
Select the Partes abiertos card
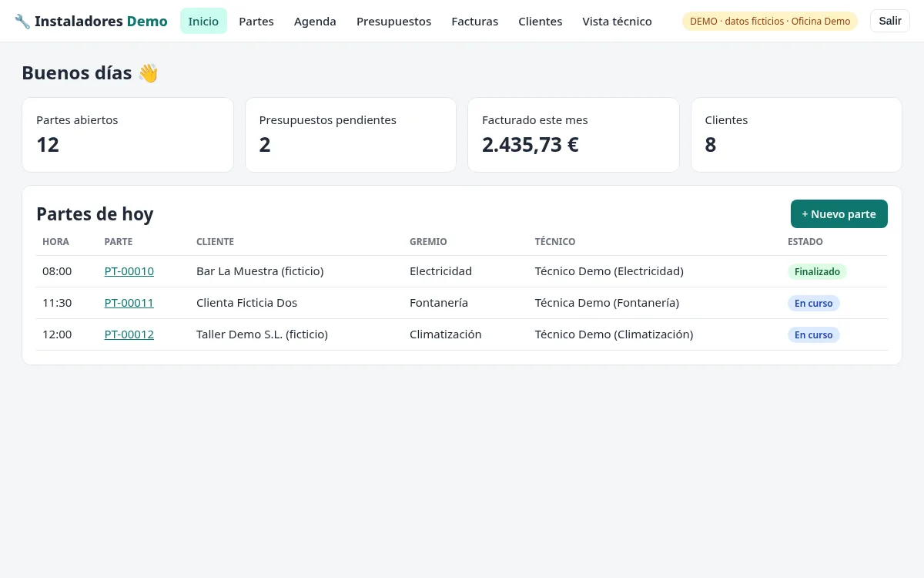coord(128,135)
